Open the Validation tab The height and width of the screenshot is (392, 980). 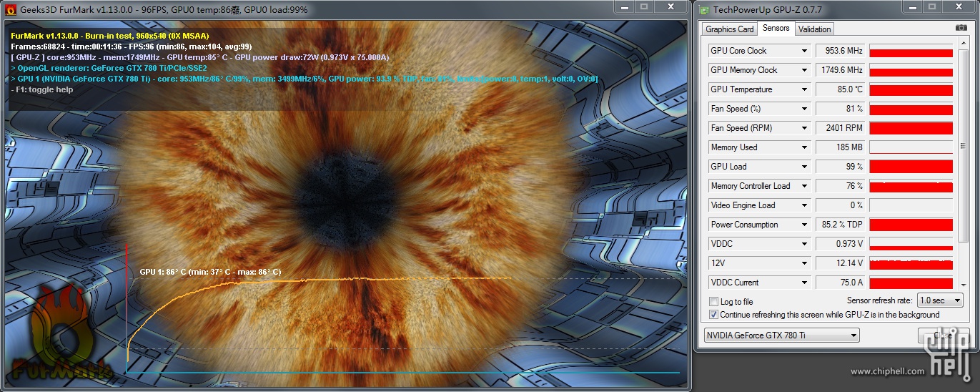pyautogui.click(x=814, y=29)
